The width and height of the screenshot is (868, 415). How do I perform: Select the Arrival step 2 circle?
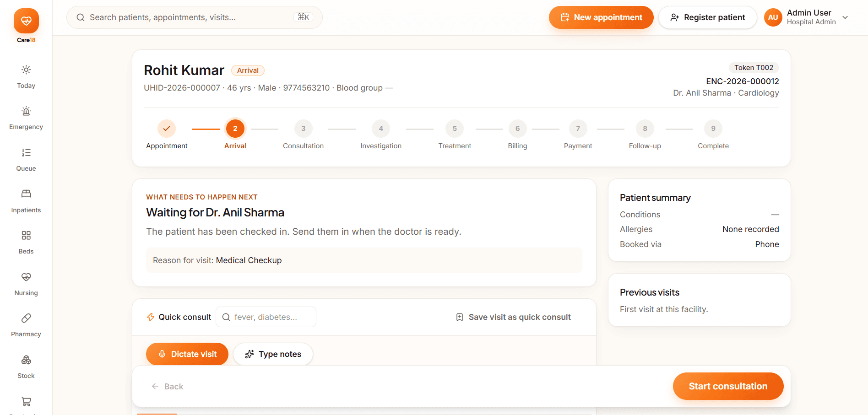pos(235,129)
